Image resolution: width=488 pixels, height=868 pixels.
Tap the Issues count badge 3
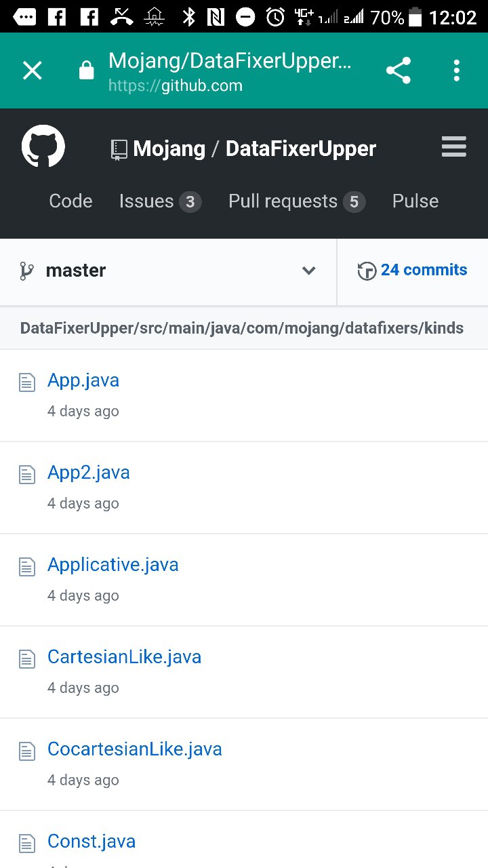coord(190,202)
